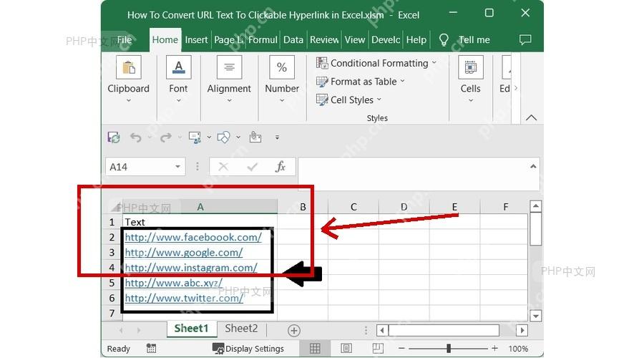
Task: Click the Format as Table icon
Action: pos(322,82)
